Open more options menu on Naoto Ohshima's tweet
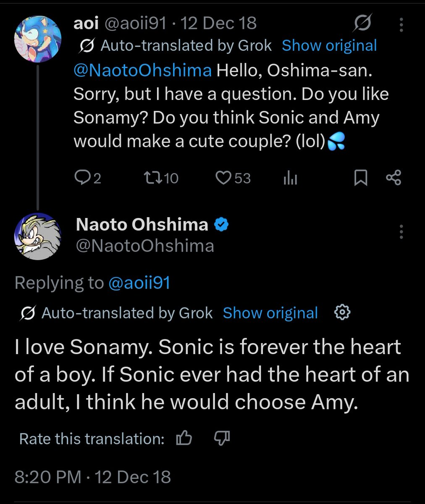This screenshot has height=504, width=425. click(401, 231)
